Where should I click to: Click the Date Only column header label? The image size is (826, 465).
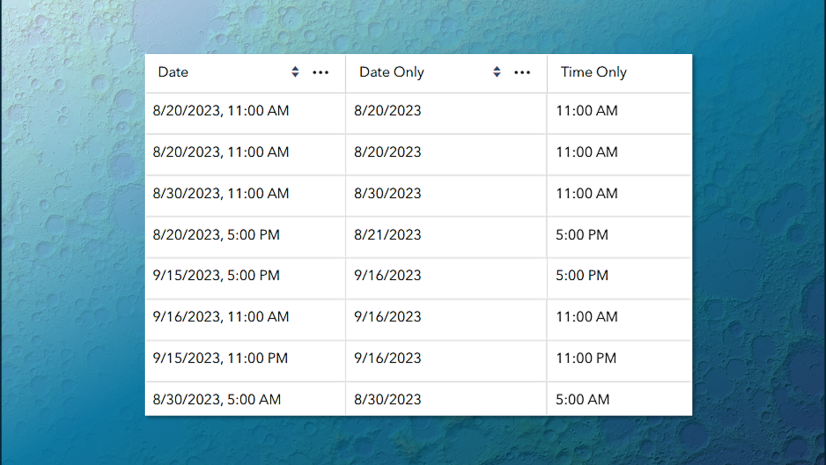click(x=391, y=72)
